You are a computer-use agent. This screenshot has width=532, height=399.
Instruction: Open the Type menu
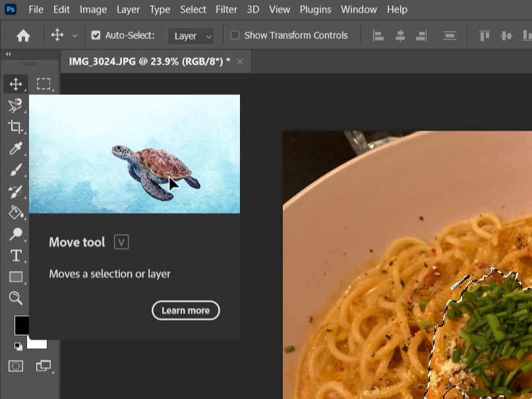pyautogui.click(x=160, y=9)
